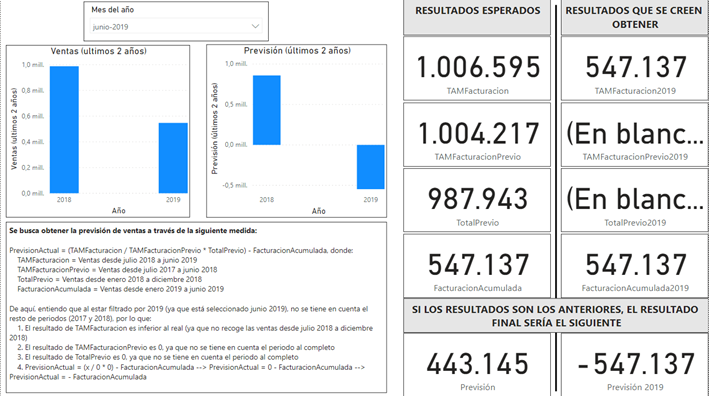Click the bold heading 'Se busca obtener la previsión'
The height and width of the screenshot is (396, 709).
point(133,231)
